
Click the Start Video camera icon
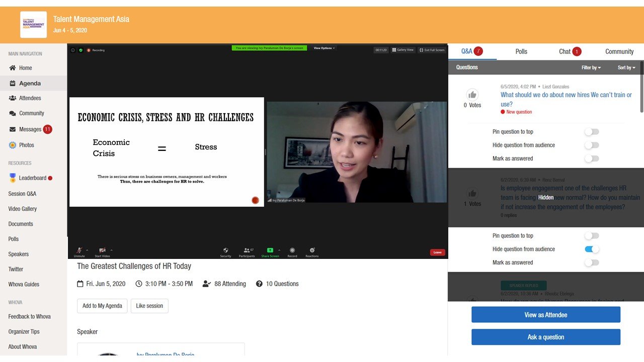pos(102,250)
